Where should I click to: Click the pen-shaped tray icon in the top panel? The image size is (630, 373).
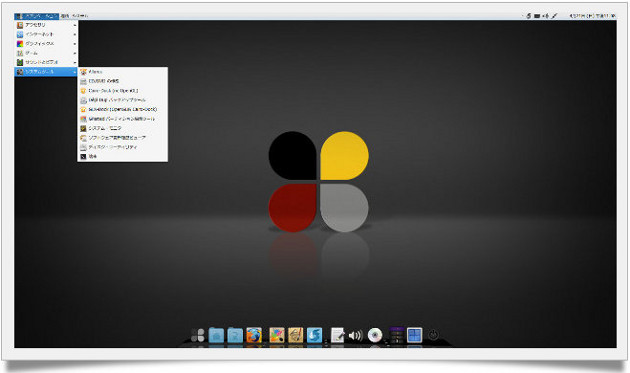(x=554, y=16)
